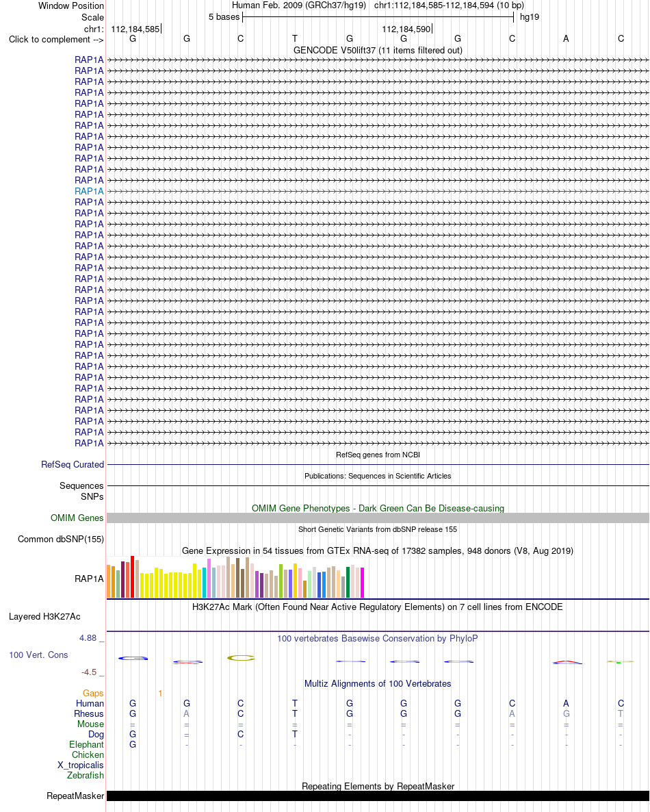
Task: Click "Multiz Alignments of 100 Vertebrates" title
Action: 378,683
